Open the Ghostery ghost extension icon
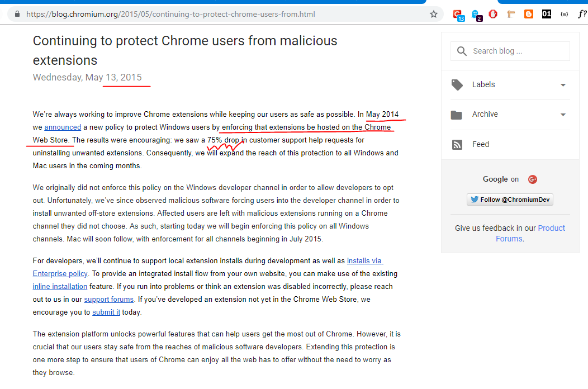Viewport: 588px width, 389px height. (476, 15)
